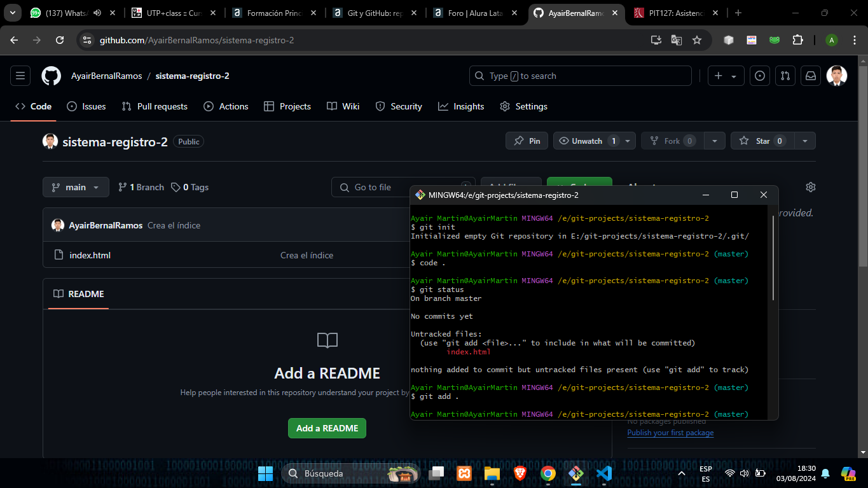Image resolution: width=868 pixels, height=488 pixels.
Task: Open the repository Settings tab
Action: tap(523, 106)
